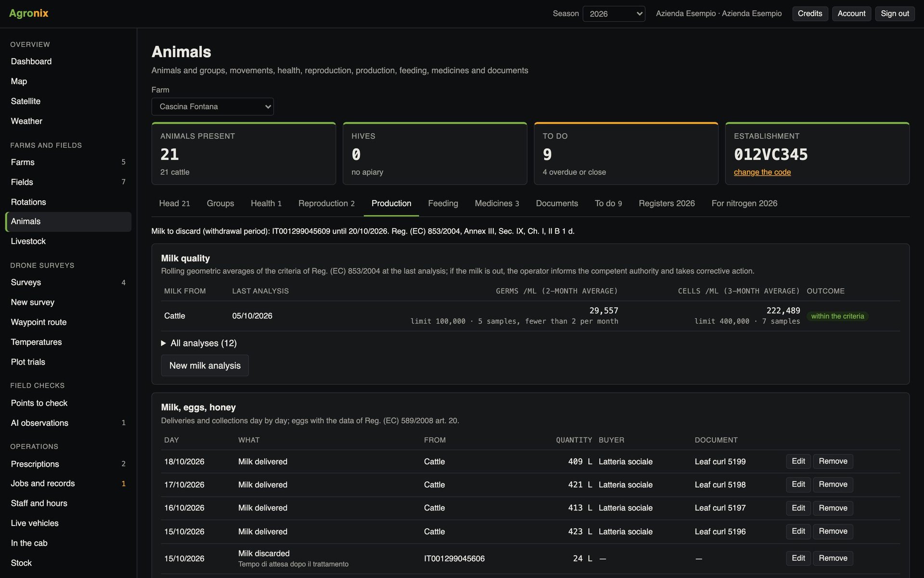Open Farms in the sidebar
The height and width of the screenshot is (578, 924).
pyautogui.click(x=68, y=162)
